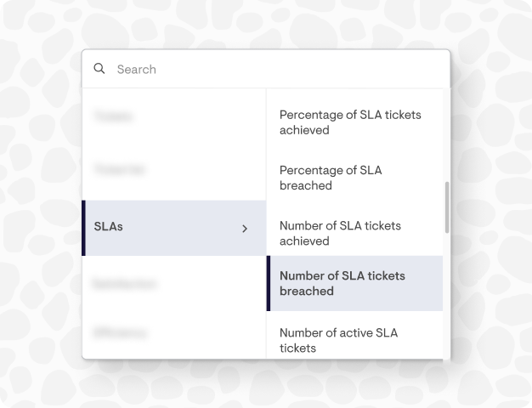Expand the SLAs category chevron arrow

pyautogui.click(x=245, y=229)
